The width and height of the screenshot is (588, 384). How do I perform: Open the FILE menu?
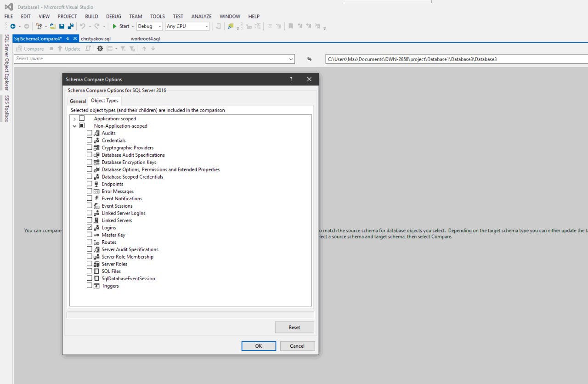pos(9,17)
